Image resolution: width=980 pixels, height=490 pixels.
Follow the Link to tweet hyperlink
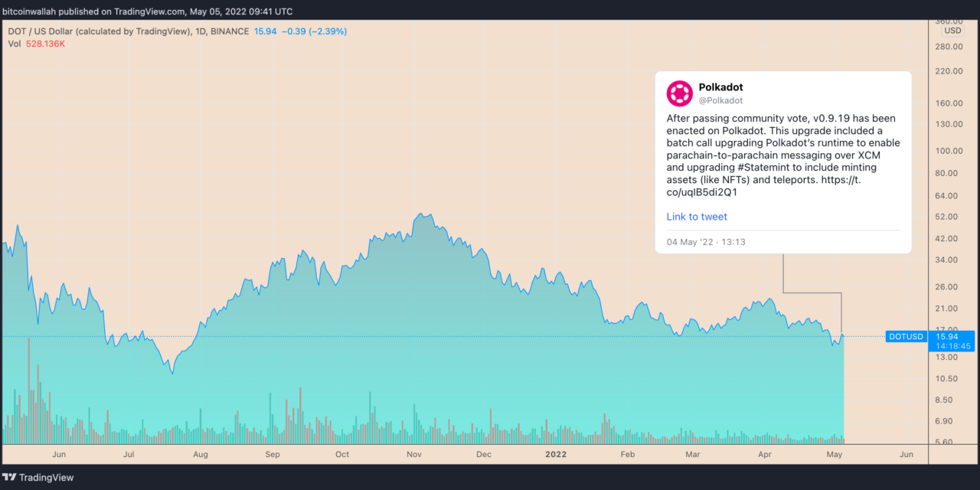point(696,217)
